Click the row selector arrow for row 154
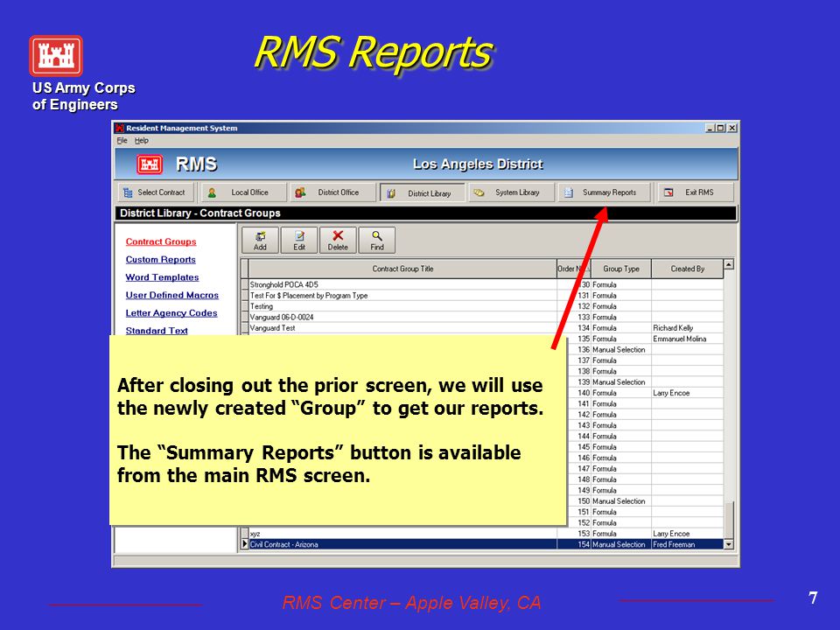Viewport: 840px width, 630px height. click(245, 544)
